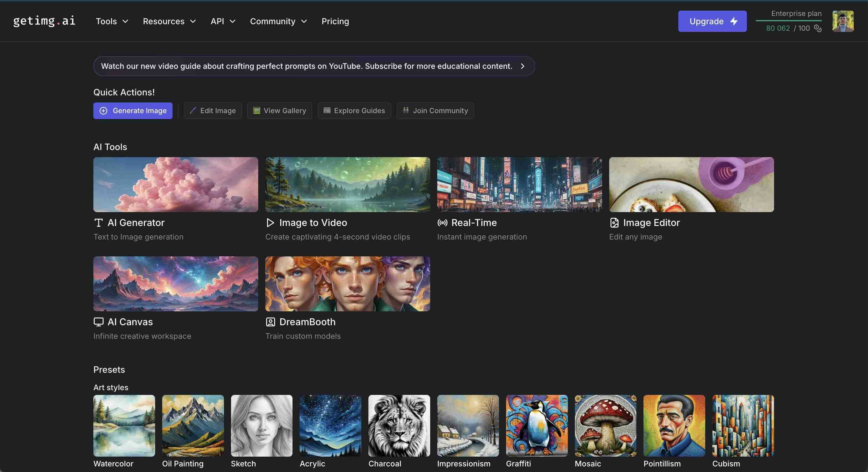Image resolution: width=868 pixels, height=472 pixels.
Task: Open the API menu
Action: 223,21
